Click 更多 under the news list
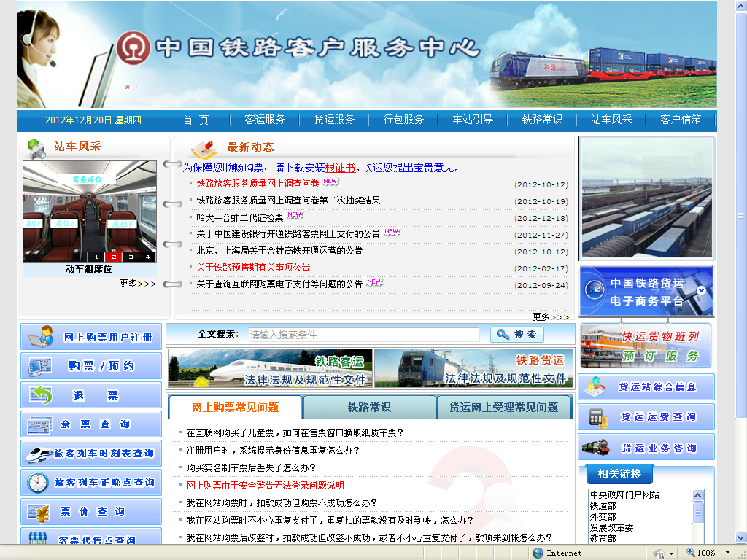This screenshot has width=747, height=560. click(x=550, y=316)
